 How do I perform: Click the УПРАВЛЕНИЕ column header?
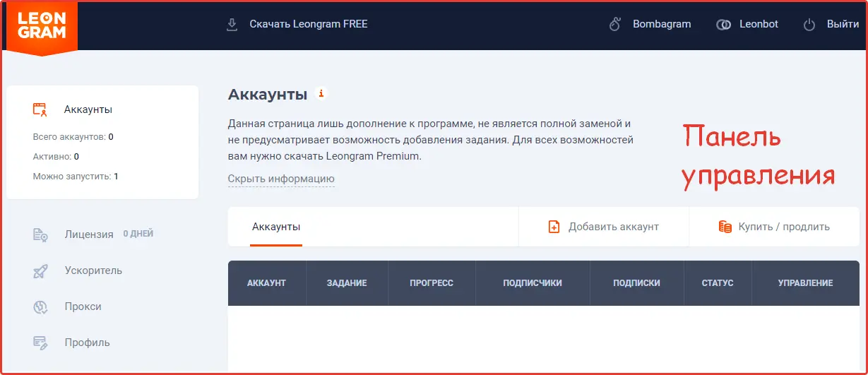pyautogui.click(x=806, y=283)
